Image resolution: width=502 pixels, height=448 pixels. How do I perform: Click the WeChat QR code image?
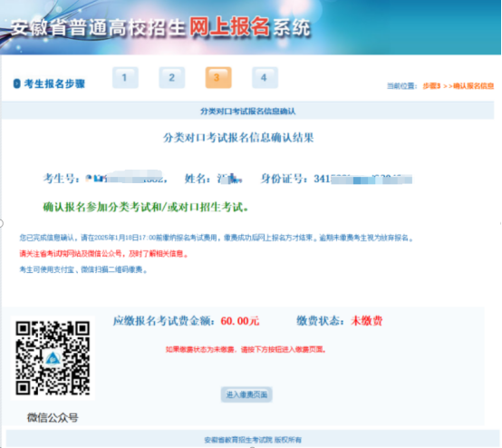tap(53, 358)
